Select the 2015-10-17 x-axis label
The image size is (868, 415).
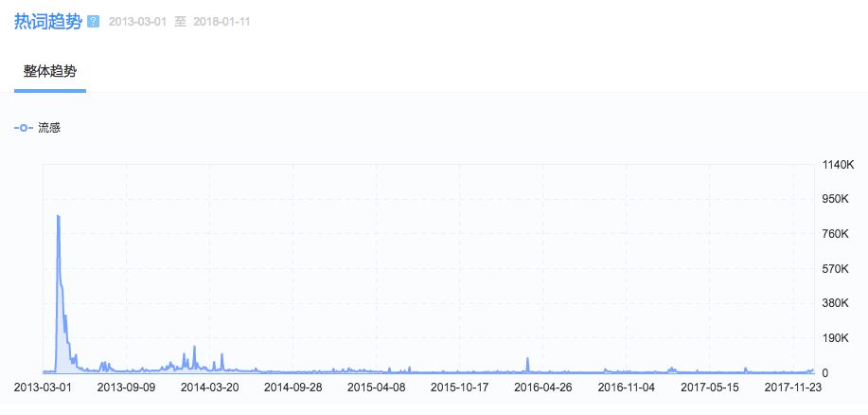pos(459,388)
